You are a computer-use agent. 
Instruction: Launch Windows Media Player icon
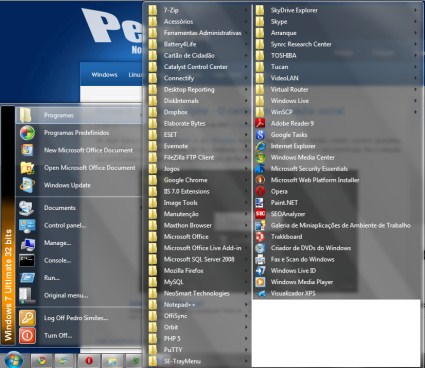(x=260, y=282)
